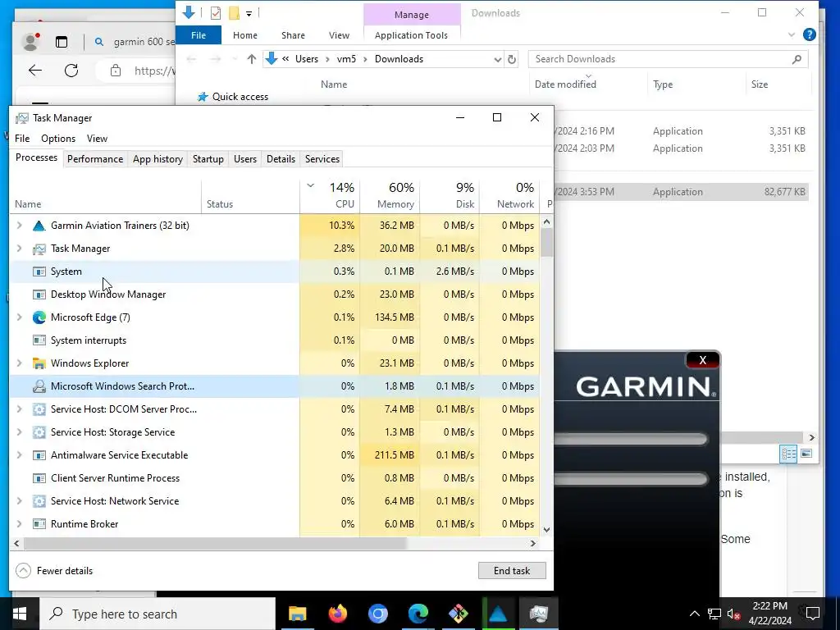The image size is (840, 630).
Task: Click the Search Downloads field
Action: 668,59
